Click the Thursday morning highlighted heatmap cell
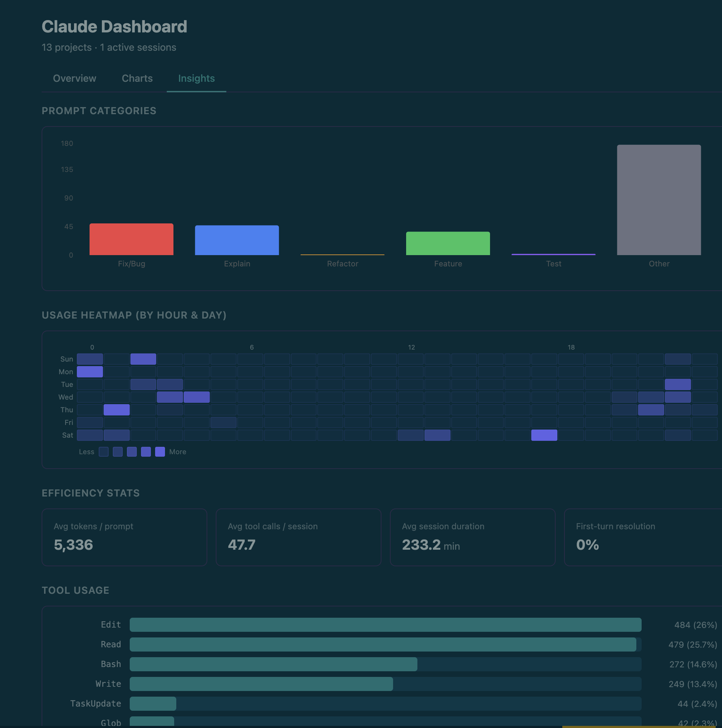 pos(116,409)
